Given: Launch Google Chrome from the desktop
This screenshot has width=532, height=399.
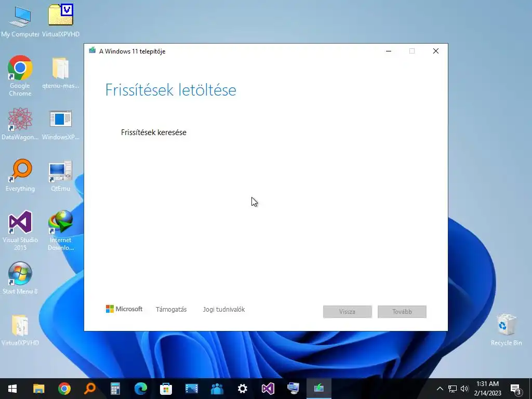Looking at the screenshot, I should tap(20, 75).
